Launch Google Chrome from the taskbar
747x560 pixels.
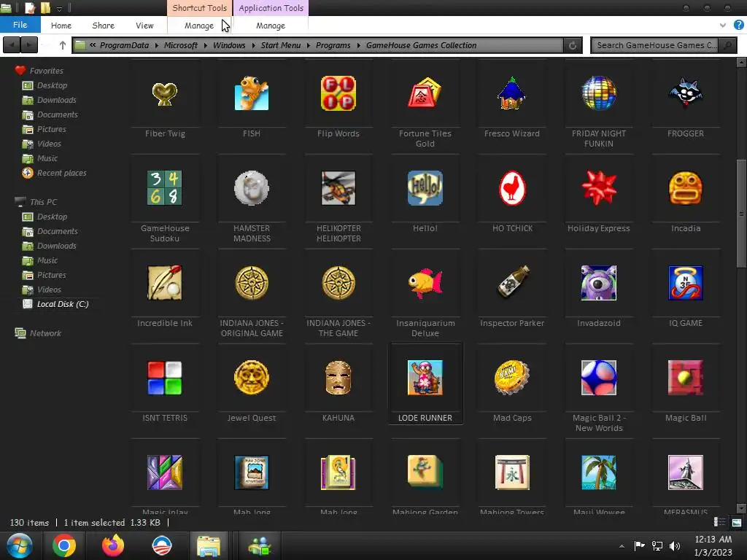click(x=64, y=545)
